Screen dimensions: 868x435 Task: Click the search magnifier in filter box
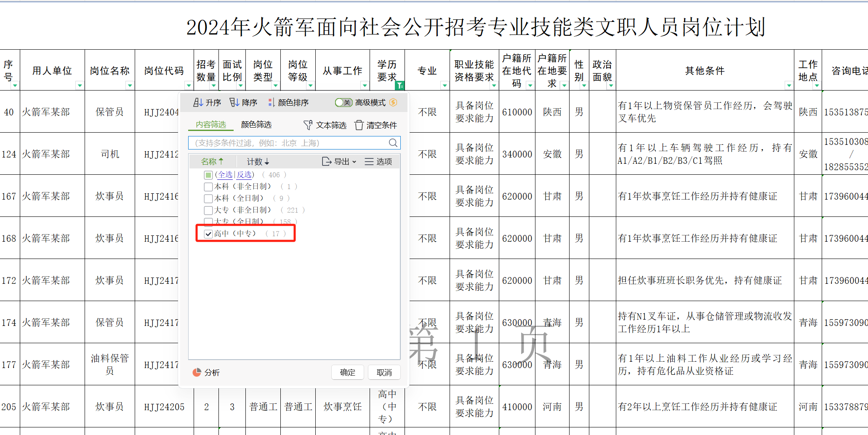(393, 143)
